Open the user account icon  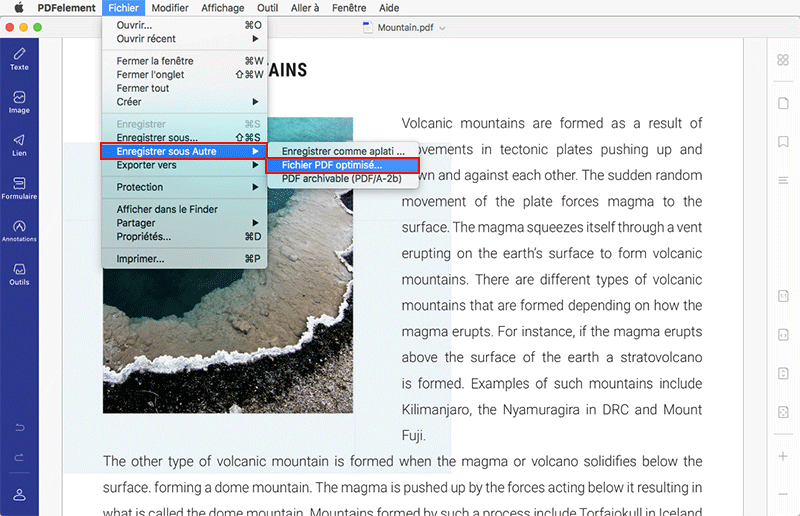click(19, 495)
